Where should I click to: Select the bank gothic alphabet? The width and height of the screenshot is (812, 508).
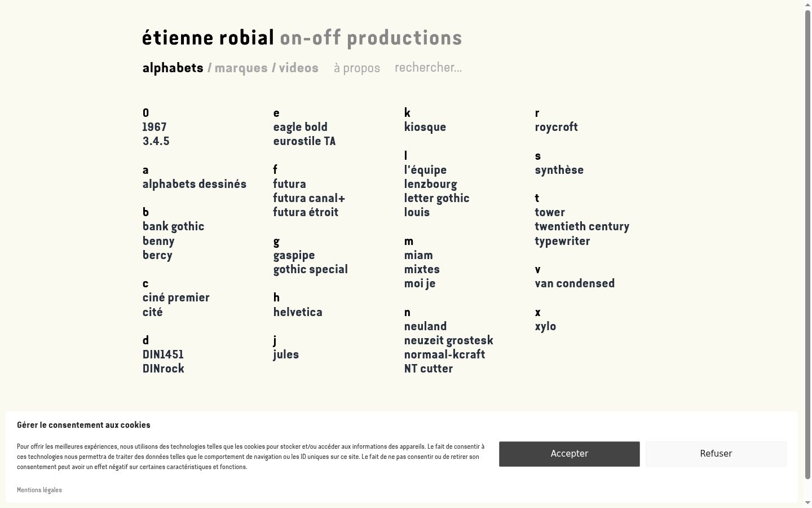[x=173, y=227]
